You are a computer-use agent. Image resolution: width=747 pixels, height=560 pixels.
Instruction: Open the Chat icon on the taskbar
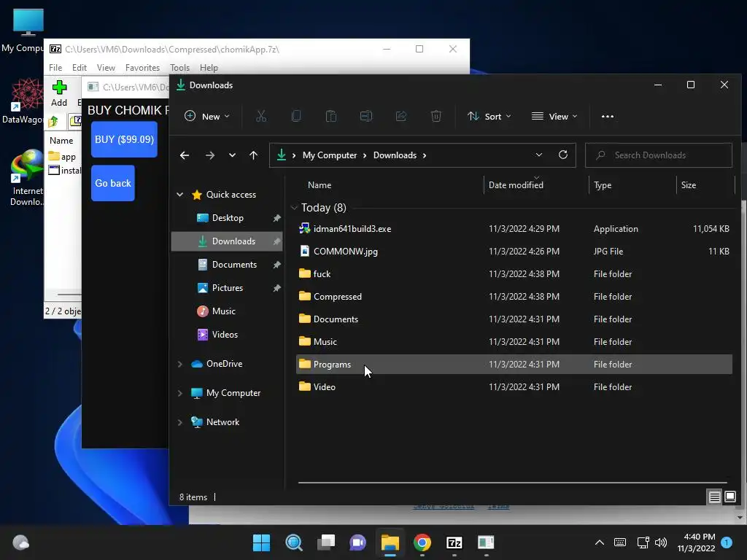point(357,542)
